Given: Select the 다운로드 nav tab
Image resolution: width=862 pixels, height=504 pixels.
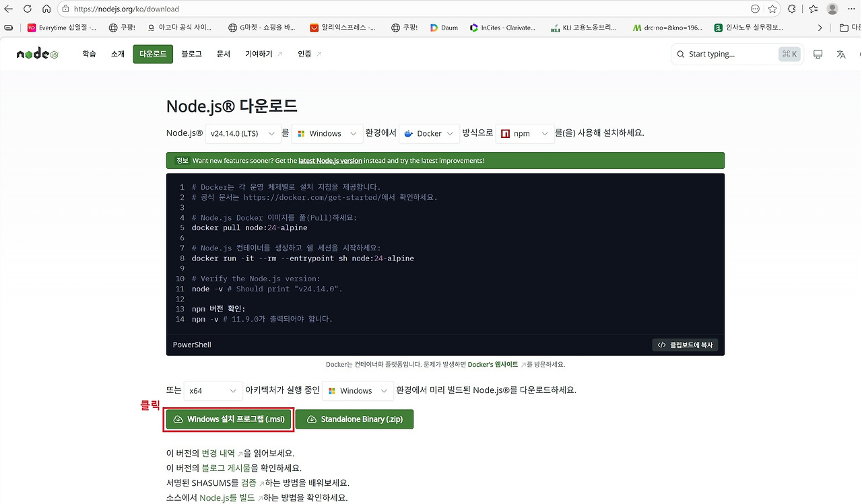Looking at the screenshot, I should coord(153,54).
